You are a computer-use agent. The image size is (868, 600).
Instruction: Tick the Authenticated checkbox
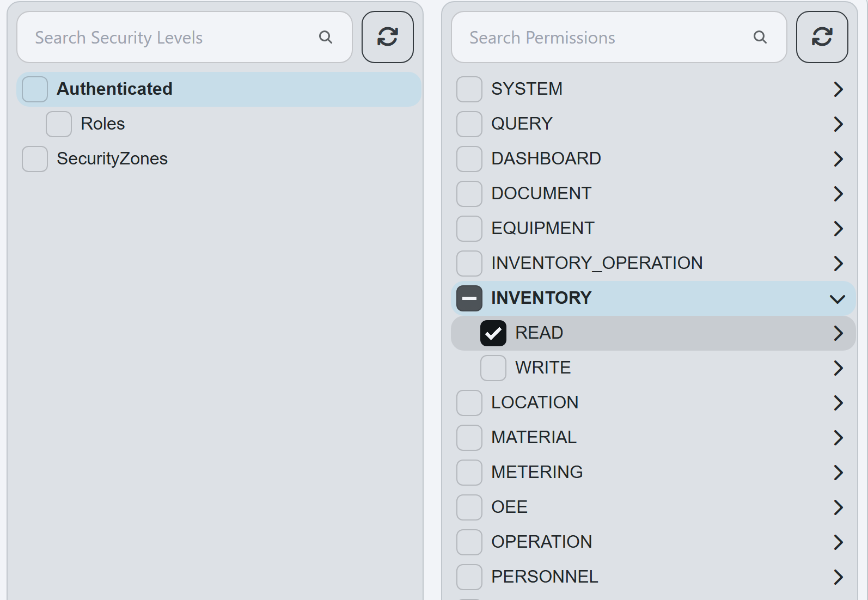(x=35, y=89)
